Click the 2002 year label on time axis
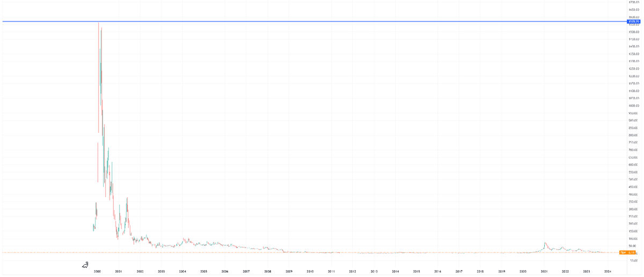Image resolution: width=644 pixels, height=277 pixels. 140,272
